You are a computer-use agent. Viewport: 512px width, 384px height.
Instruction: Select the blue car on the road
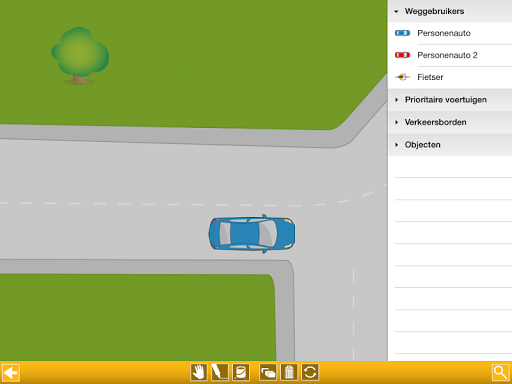click(252, 233)
